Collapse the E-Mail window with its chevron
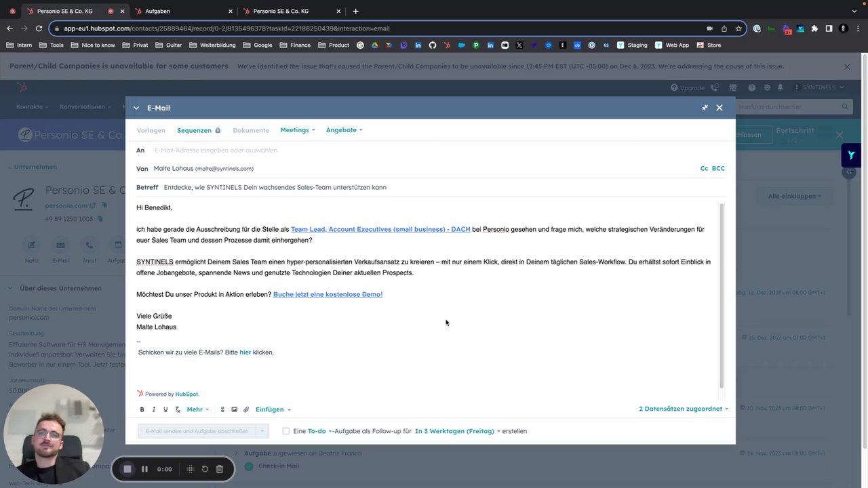868x488 pixels. point(136,108)
